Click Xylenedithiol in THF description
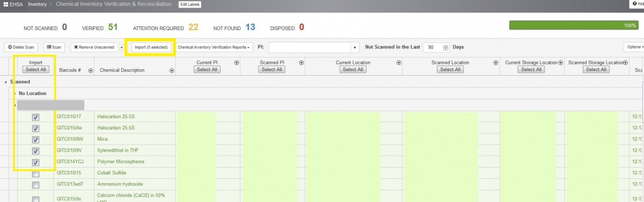 (x=118, y=150)
